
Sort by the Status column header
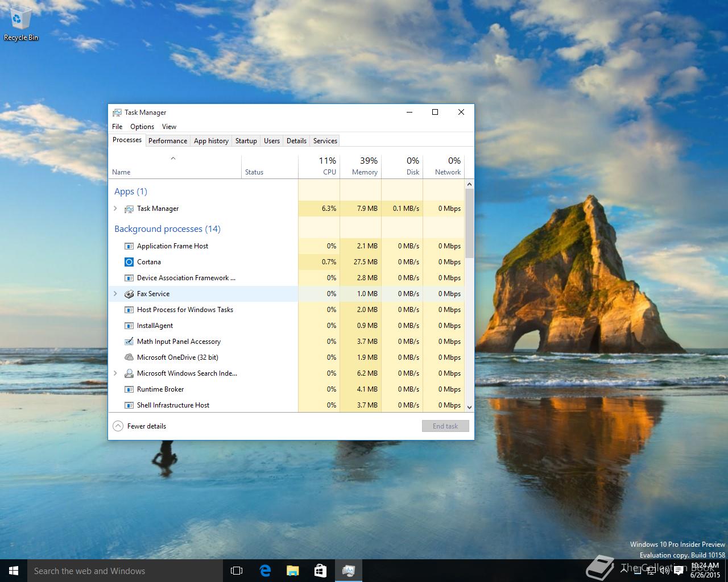coord(270,166)
